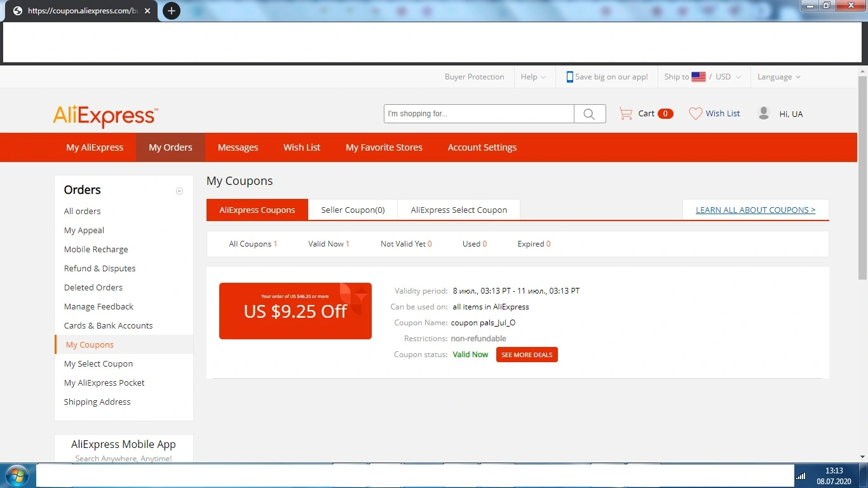Open the shopping cart icon
Image resolution: width=868 pixels, height=488 pixels.
click(626, 114)
